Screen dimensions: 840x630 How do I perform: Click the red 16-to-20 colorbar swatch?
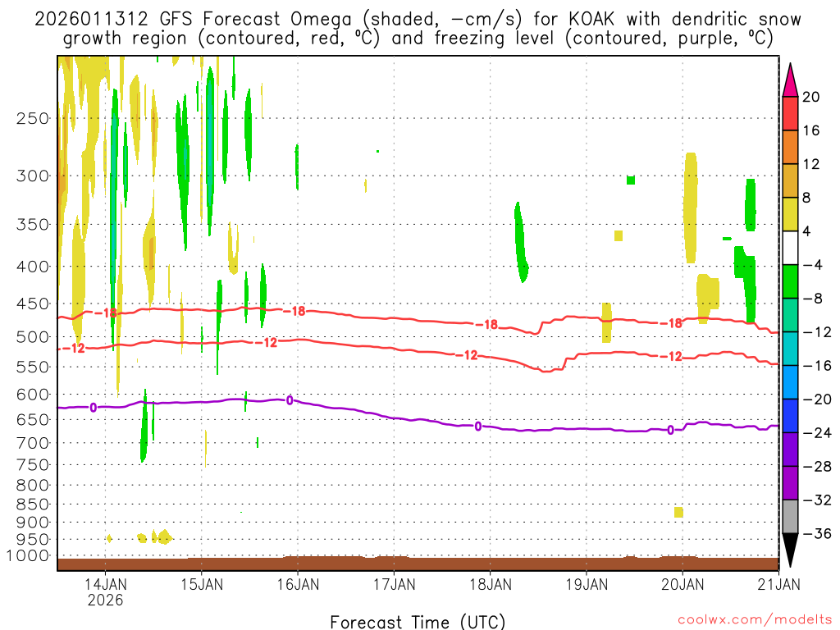click(x=790, y=113)
